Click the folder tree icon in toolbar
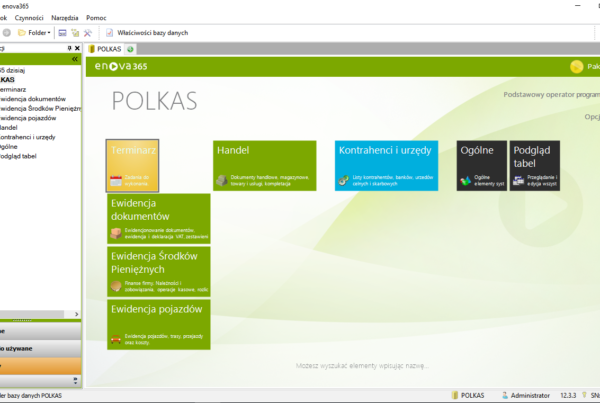600x403 pixels. 75,33
